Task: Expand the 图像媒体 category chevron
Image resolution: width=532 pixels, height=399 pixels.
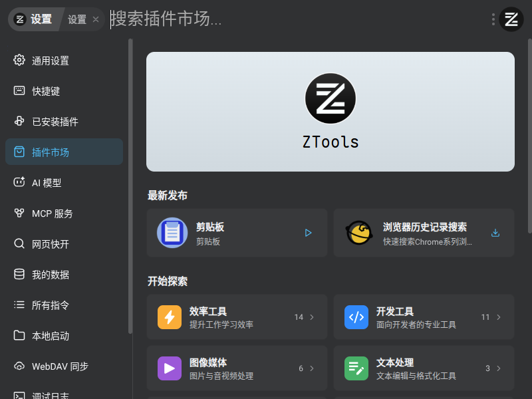Action: 312,368
